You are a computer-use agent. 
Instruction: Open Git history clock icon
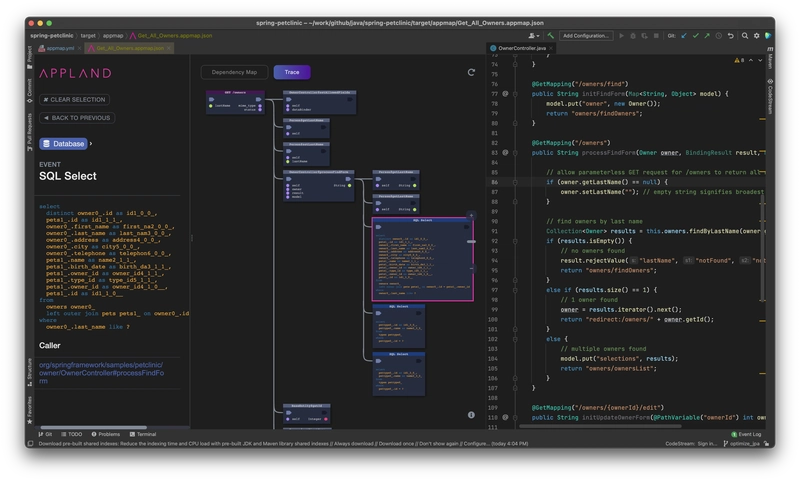pos(719,36)
